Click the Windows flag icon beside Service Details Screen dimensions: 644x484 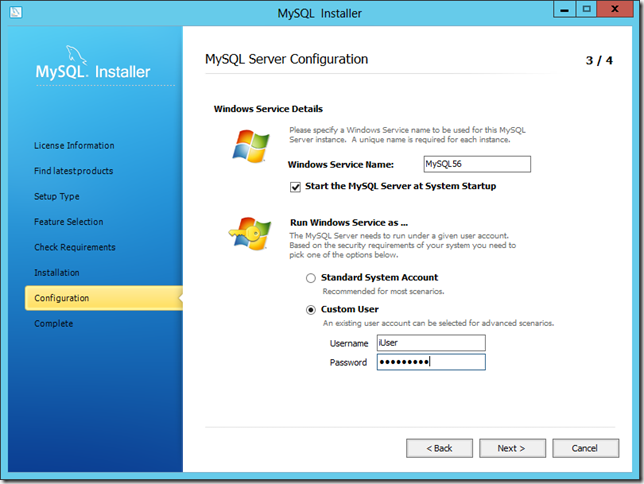(251, 146)
